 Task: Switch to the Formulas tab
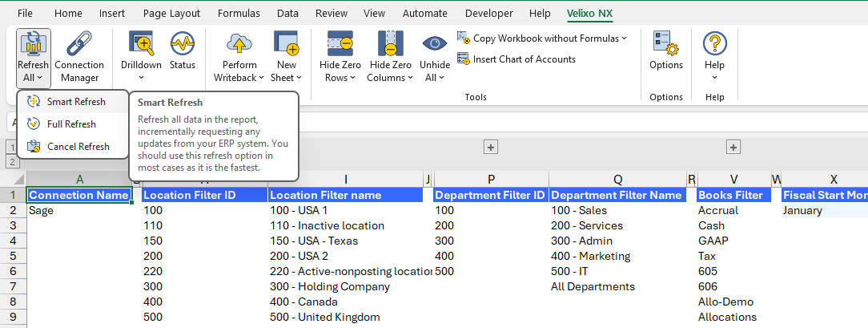pyautogui.click(x=239, y=14)
